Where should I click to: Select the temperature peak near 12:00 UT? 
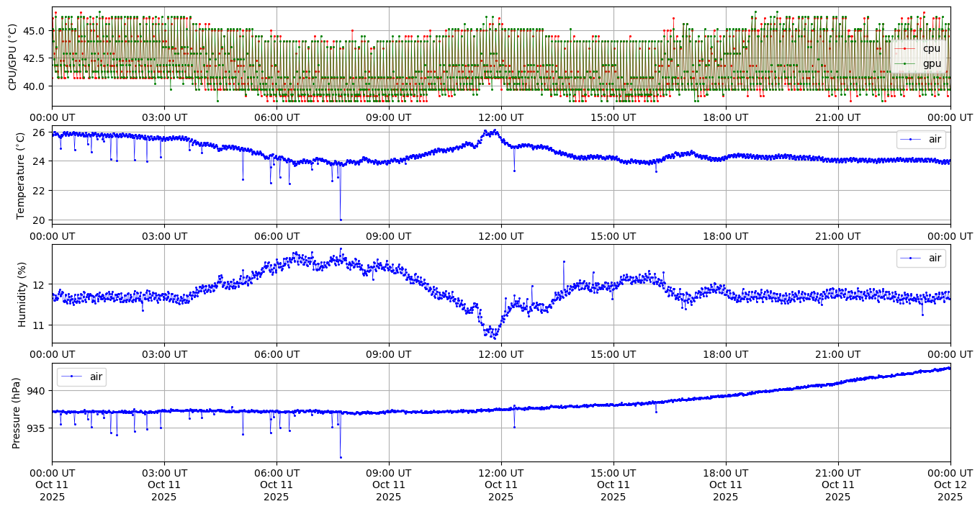click(495, 130)
